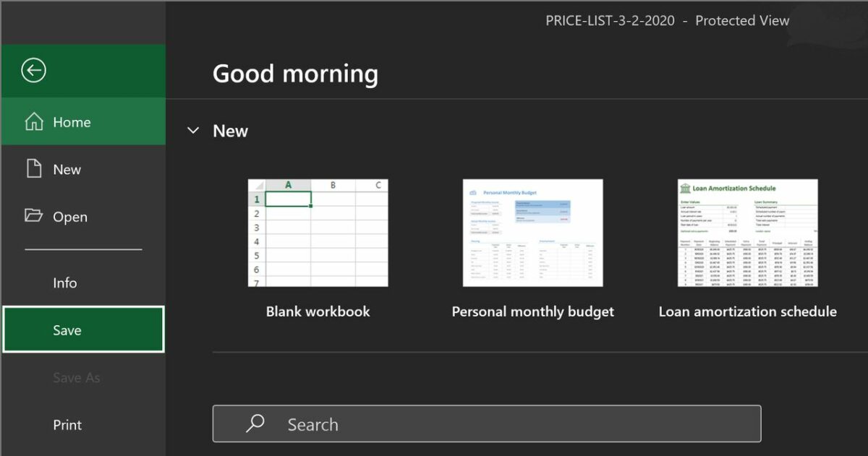Viewport: 868px width, 456px height.
Task: Click the Save option
Action: click(x=67, y=330)
